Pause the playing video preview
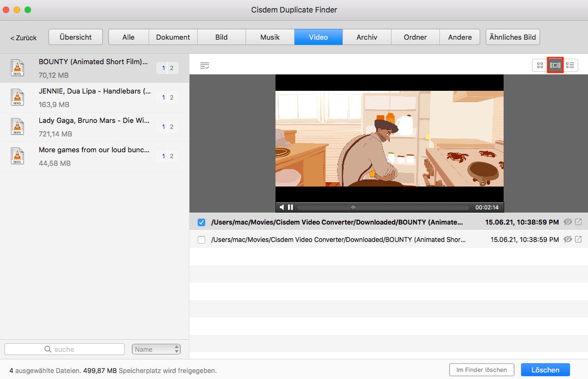 coord(290,207)
